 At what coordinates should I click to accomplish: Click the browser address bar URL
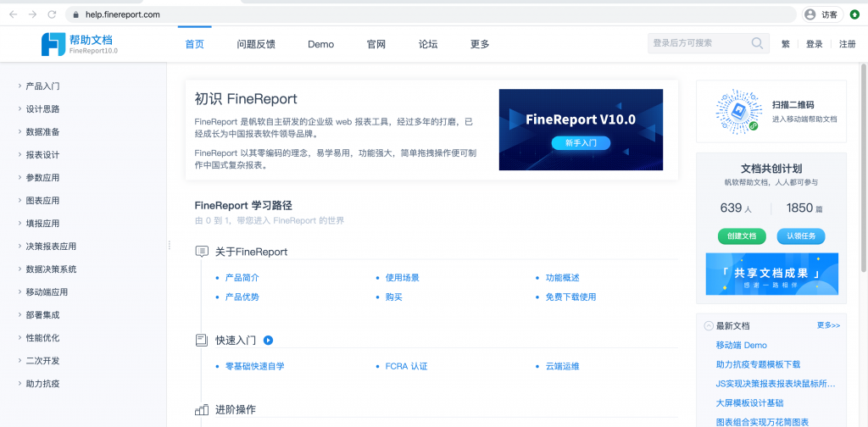click(122, 15)
